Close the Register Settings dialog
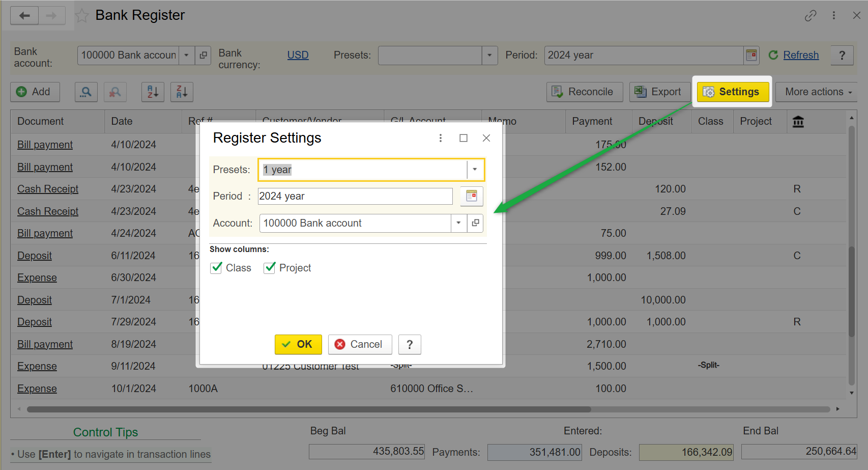Viewport: 868px width, 470px height. coord(486,138)
